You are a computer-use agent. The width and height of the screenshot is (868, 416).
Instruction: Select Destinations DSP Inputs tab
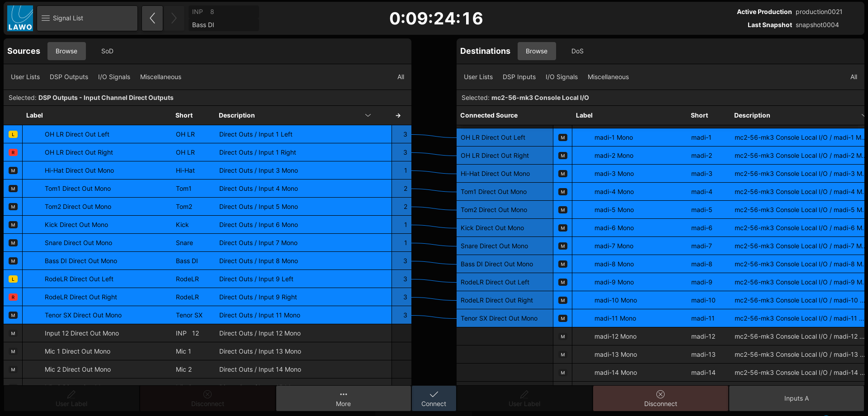tap(519, 77)
